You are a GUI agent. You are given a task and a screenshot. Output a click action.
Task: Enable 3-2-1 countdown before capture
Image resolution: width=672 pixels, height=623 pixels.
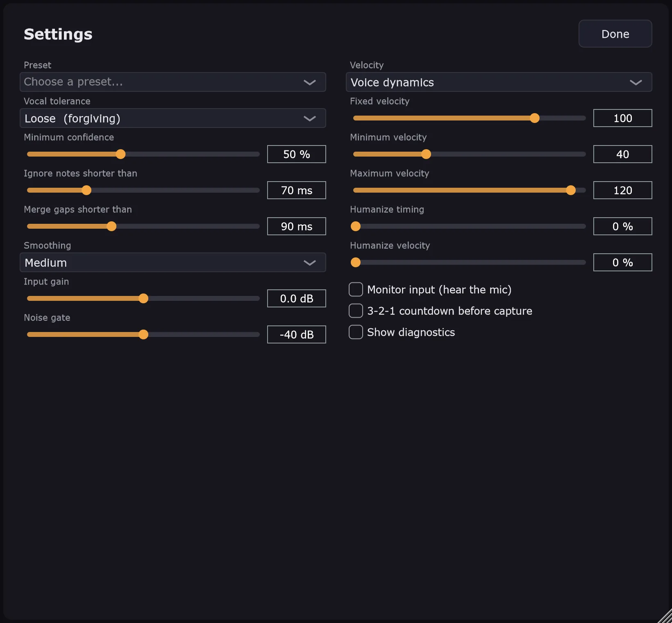(x=356, y=311)
